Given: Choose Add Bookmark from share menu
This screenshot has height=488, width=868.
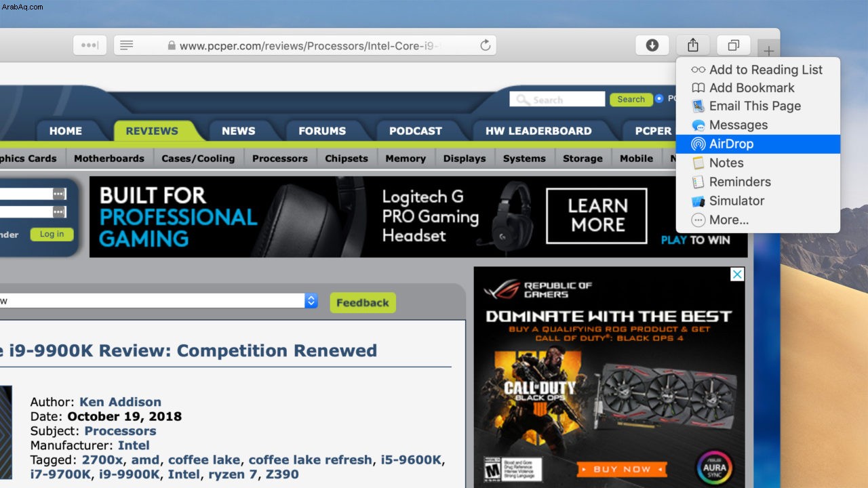Looking at the screenshot, I should coord(758,87).
